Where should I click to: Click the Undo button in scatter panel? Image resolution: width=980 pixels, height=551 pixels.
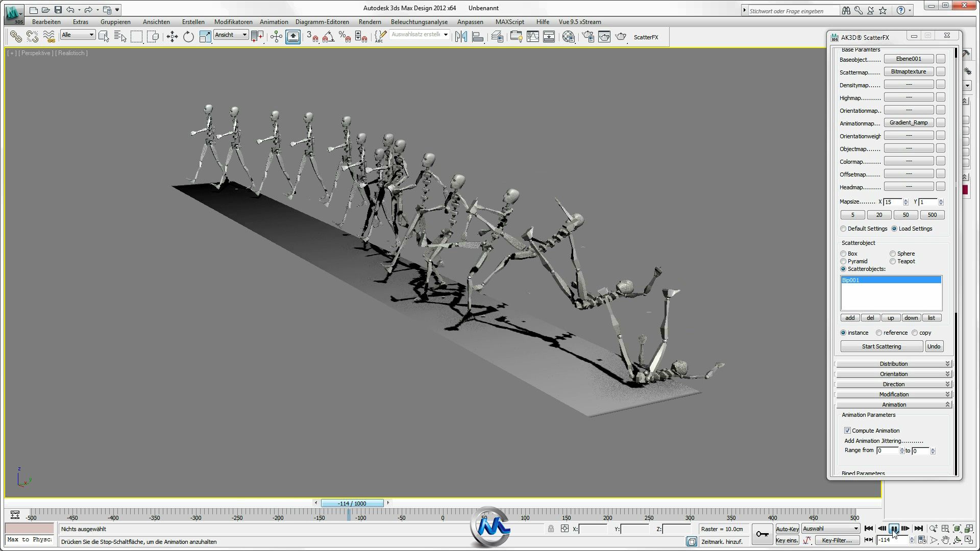(x=934, y=346)
